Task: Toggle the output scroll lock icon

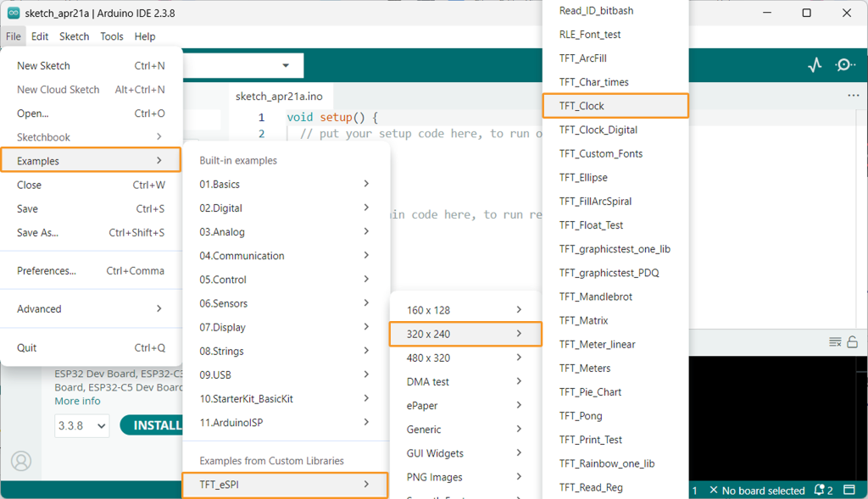Action: [853, 341]
